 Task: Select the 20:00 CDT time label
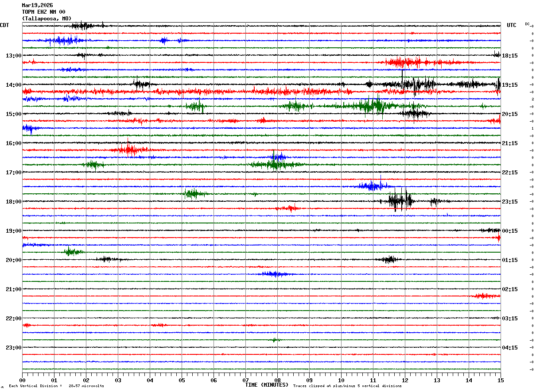(13, 260)
